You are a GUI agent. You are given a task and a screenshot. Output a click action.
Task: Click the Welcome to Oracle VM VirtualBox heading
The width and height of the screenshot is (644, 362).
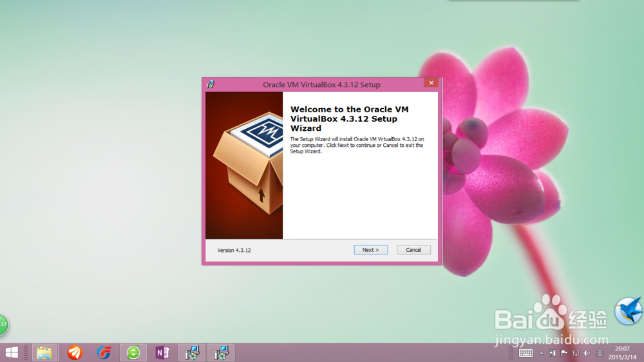[350, 119]
